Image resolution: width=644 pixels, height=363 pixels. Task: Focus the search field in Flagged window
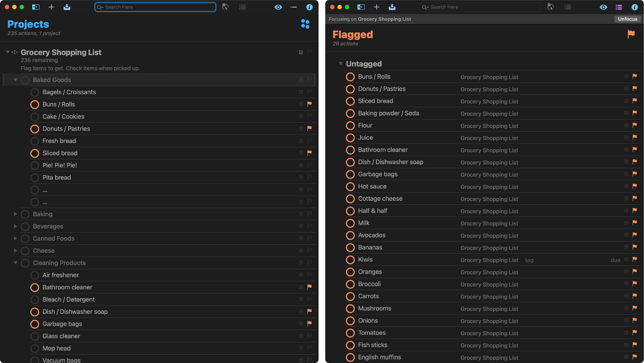(480, 7)
